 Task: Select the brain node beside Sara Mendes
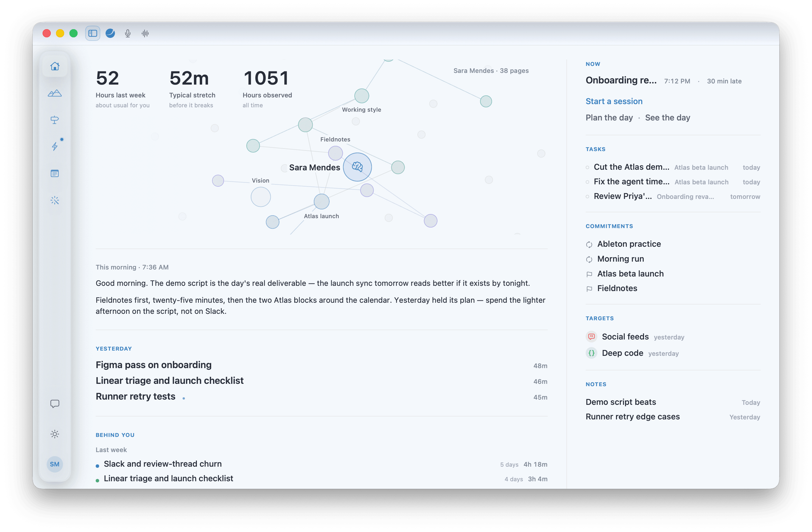357,167
